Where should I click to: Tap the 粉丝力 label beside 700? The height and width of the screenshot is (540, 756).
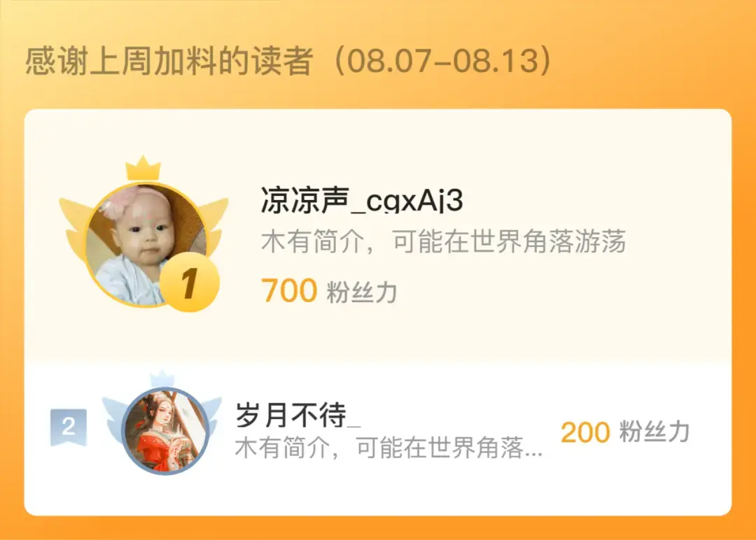click(362, 292)
